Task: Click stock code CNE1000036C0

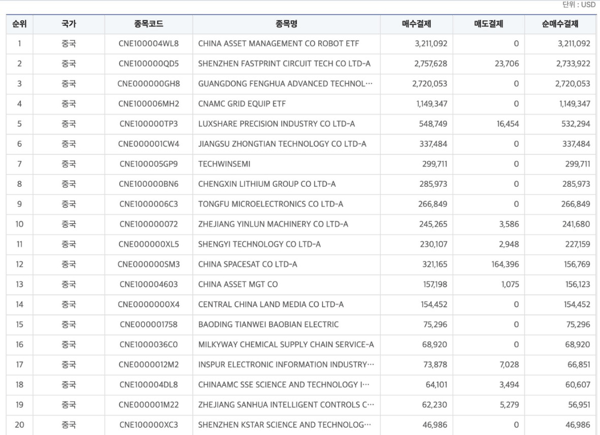Action: pyautogui.click(x=148, y=345)
